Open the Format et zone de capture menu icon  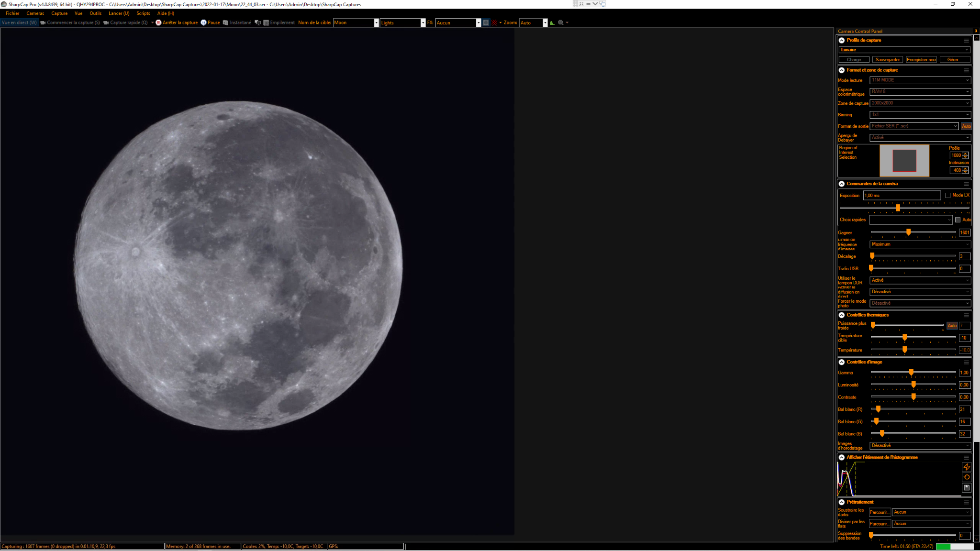(x=966, y=70)
